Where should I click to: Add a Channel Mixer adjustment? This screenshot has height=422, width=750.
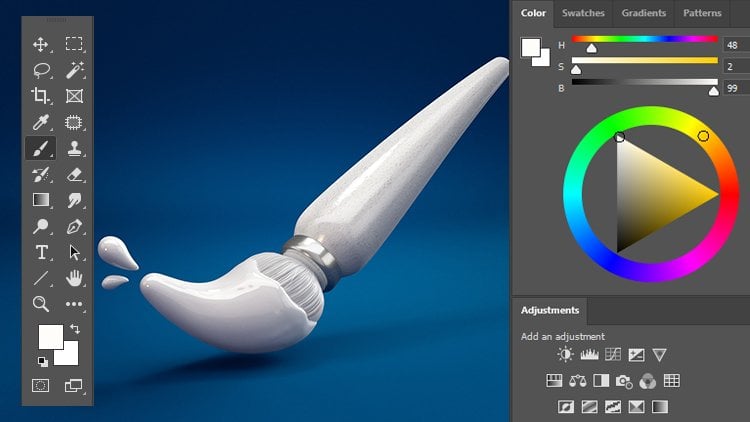click(648, 381)
